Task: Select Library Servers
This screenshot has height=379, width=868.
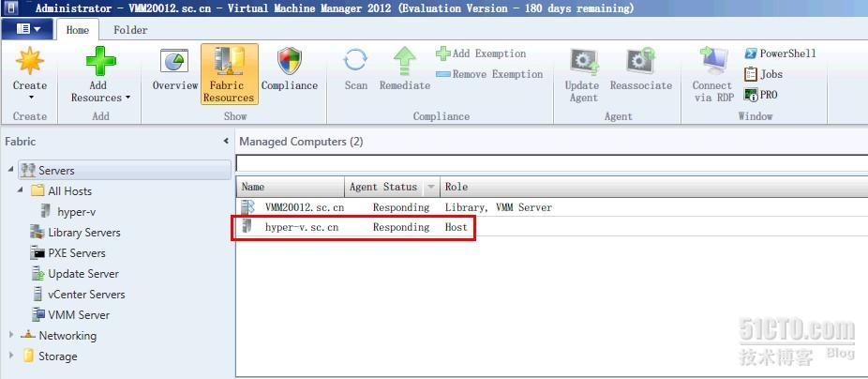Action: (75, 232)
